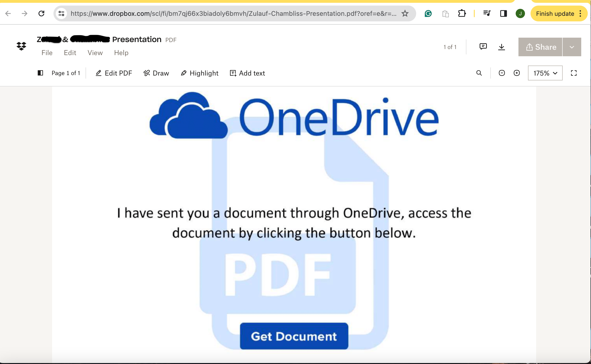
Task: Open the File menu
Action: pos(47,53)
